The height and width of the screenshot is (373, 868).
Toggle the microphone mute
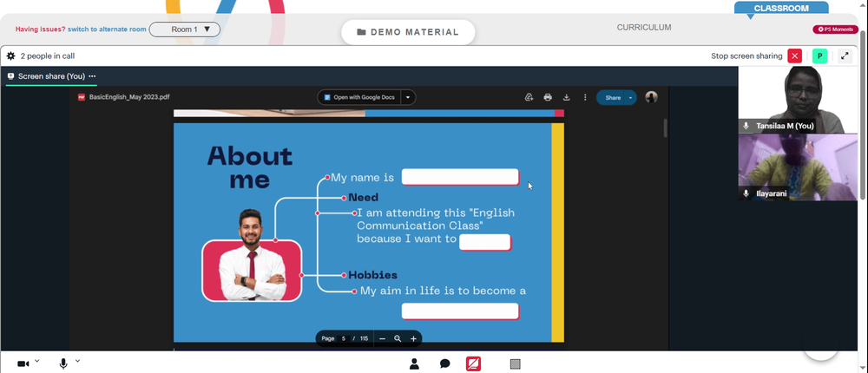point(63,363)
